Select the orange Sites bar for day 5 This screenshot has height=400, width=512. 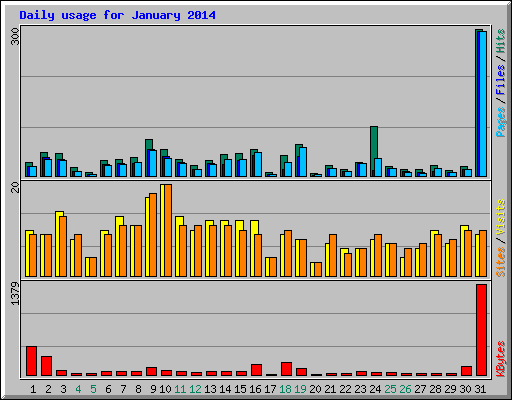[93, 267]
